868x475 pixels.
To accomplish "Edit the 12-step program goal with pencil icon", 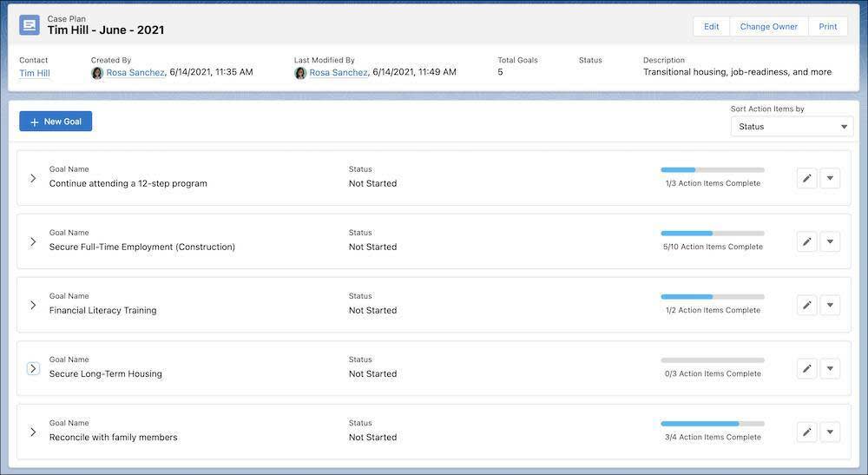I will click(807, 178).
